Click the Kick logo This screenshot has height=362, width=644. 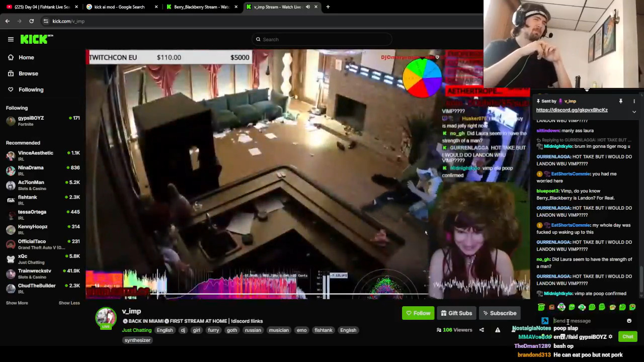37,39
